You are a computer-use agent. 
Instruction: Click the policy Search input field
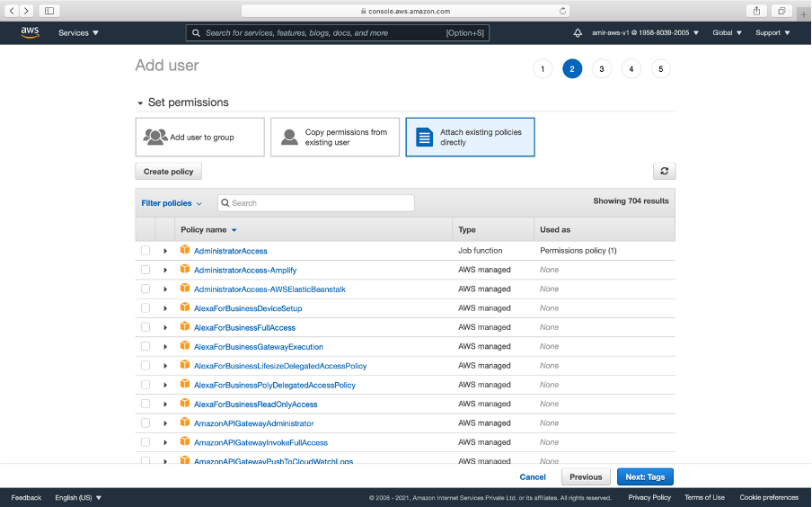point(316,202)
